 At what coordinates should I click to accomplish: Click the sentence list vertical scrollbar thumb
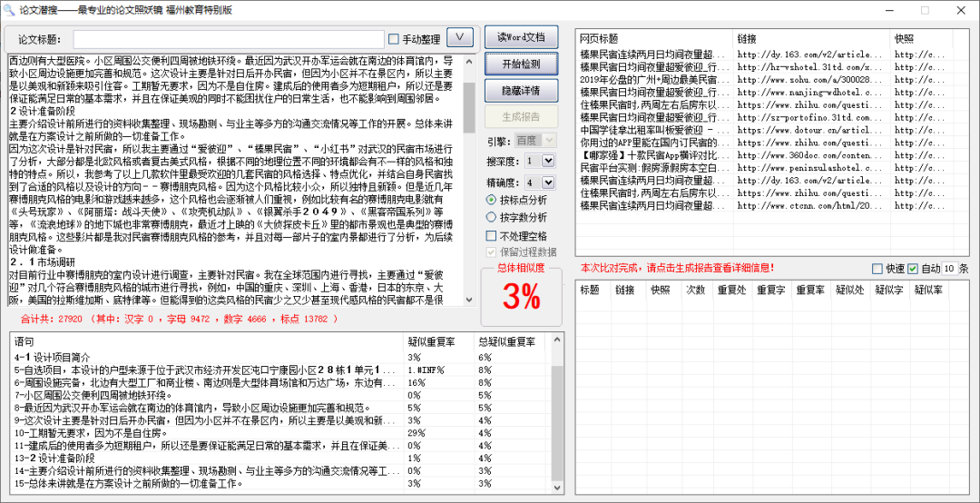(556, 421)
